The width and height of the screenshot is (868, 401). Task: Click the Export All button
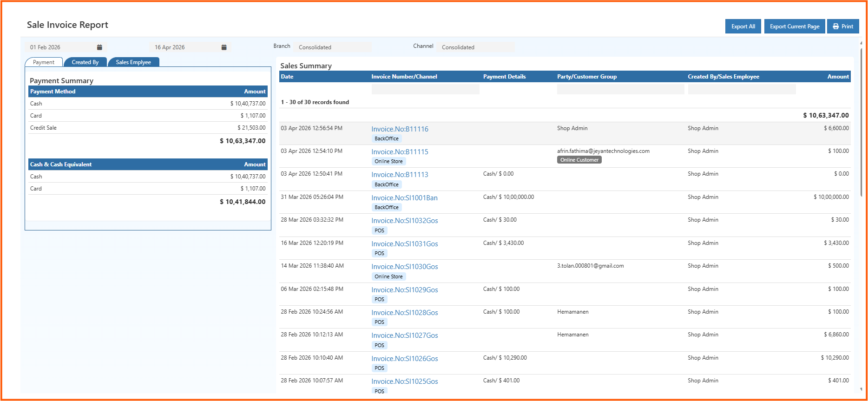tap(743, 26)
